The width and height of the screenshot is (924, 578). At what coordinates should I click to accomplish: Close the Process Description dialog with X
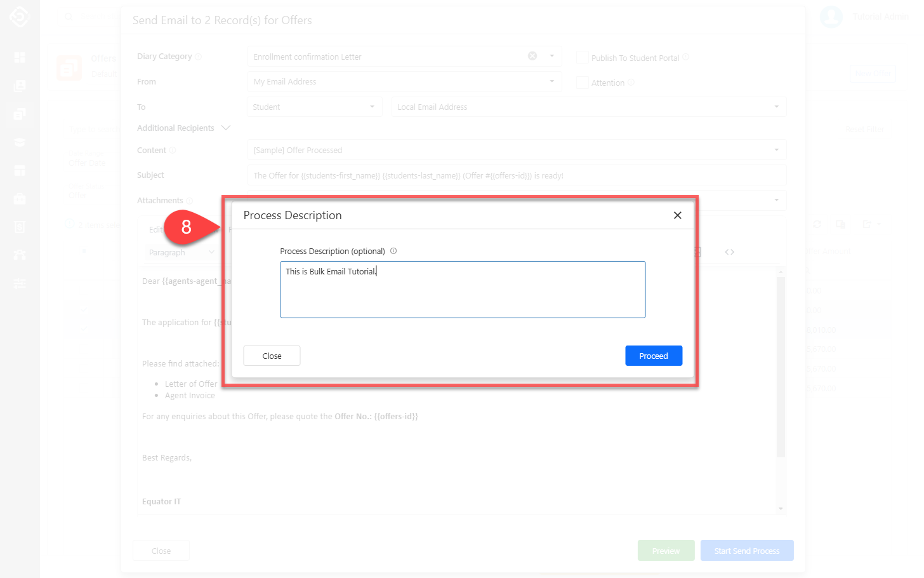pos(677,215)
